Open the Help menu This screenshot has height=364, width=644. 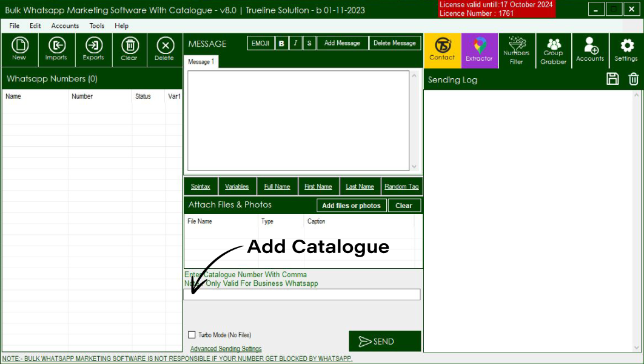[x=121, y=25]
